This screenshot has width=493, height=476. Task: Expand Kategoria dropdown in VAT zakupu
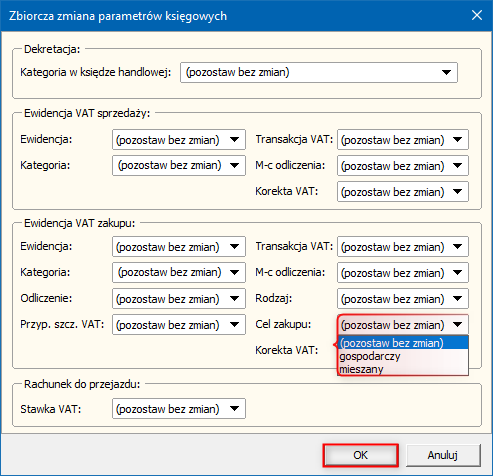click(x=179, y=273)
